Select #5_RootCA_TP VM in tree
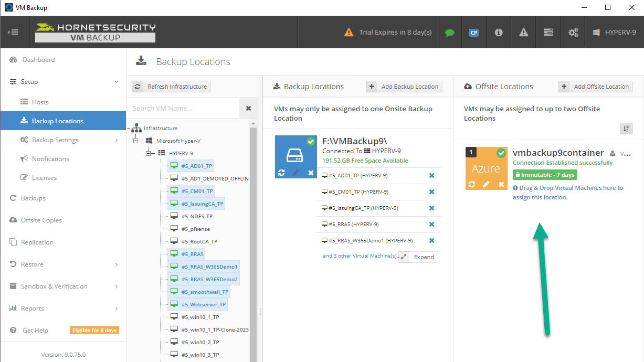Screen dimensions: 644x362 [x=199, y=241]
